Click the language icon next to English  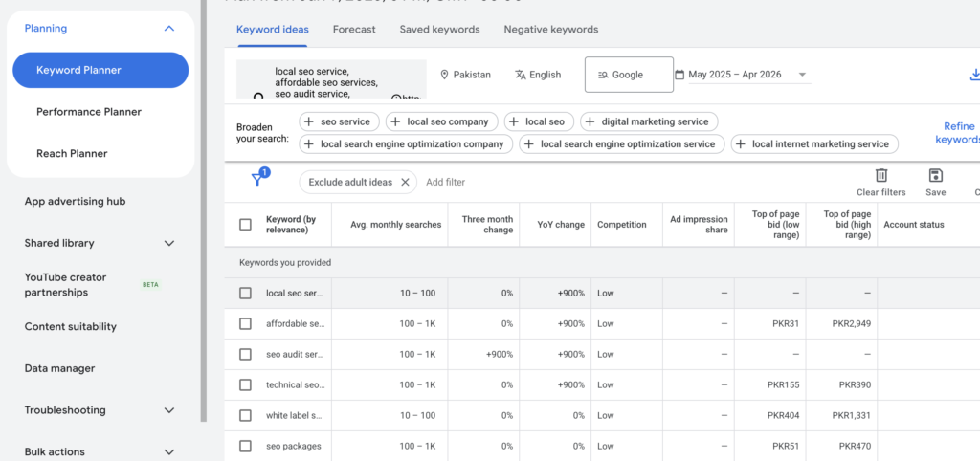click(x=520, y=75)
